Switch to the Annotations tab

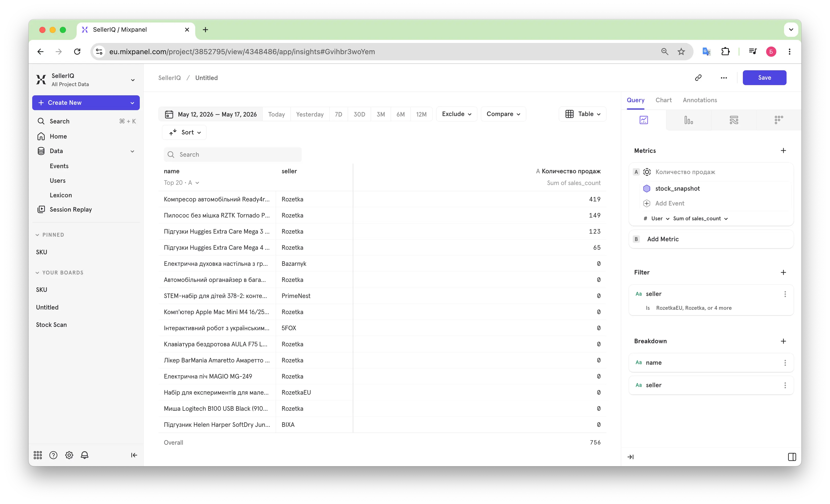(x=700, y=100)
